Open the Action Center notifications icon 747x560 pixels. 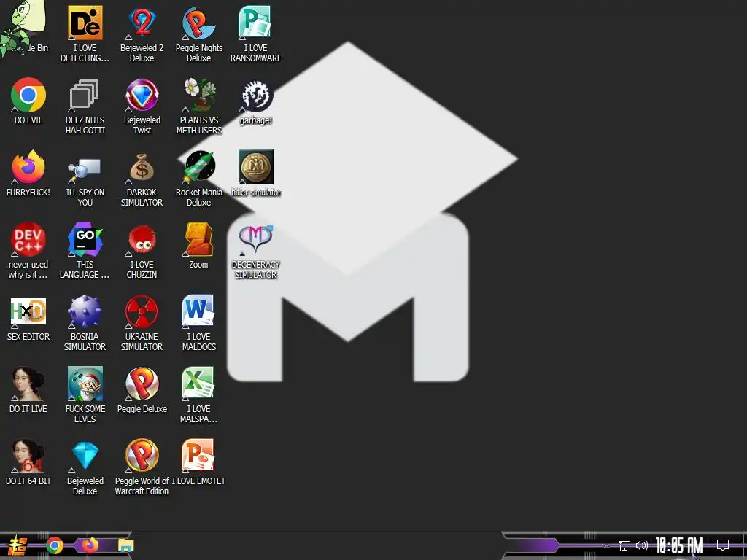(x=723, y=545)
